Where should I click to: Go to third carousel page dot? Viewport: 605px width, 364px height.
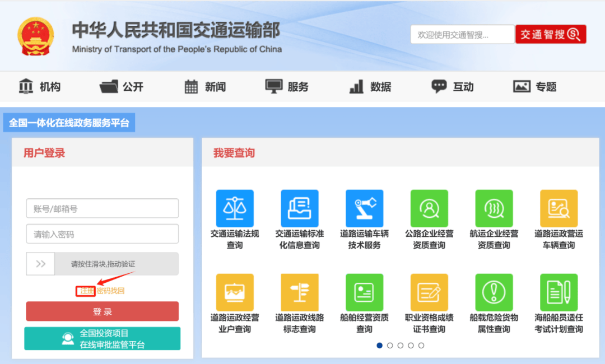[x=400, y=346]
